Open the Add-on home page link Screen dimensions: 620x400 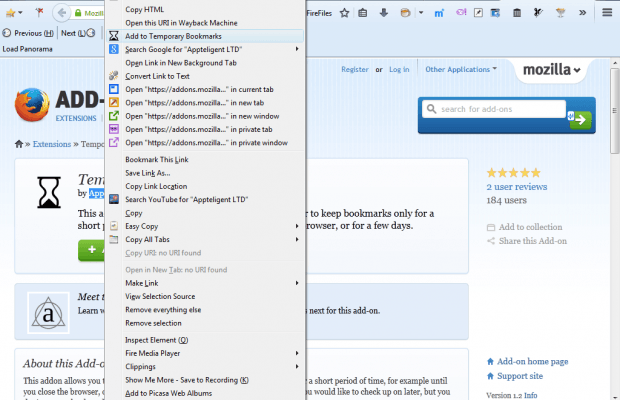527,361
